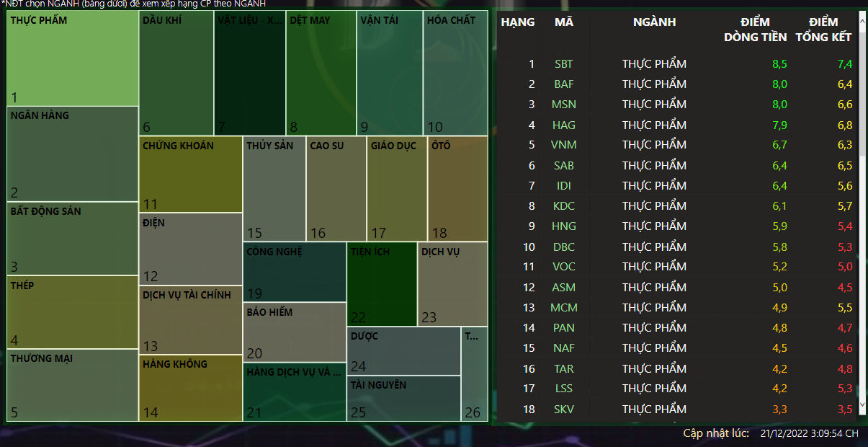The height and width of the screenshot is (447, 868).
Task: Open the BẤT ĐỘNG SẢN treemap tile
Action: tap(73, 239)
